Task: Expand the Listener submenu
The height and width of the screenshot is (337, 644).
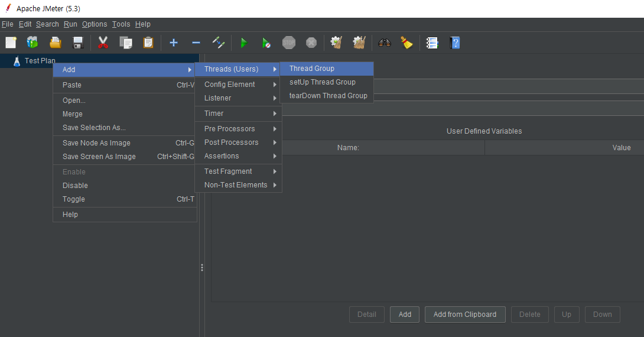Action: [238, 98]
